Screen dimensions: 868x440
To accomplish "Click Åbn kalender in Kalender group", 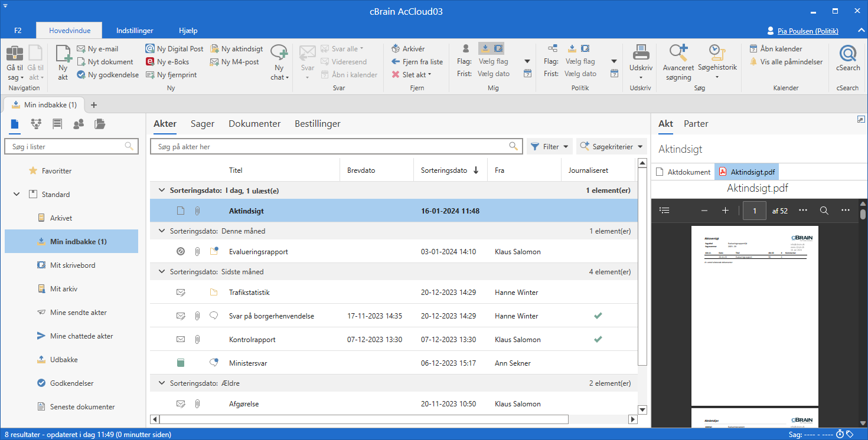I will tap(776, 49).
